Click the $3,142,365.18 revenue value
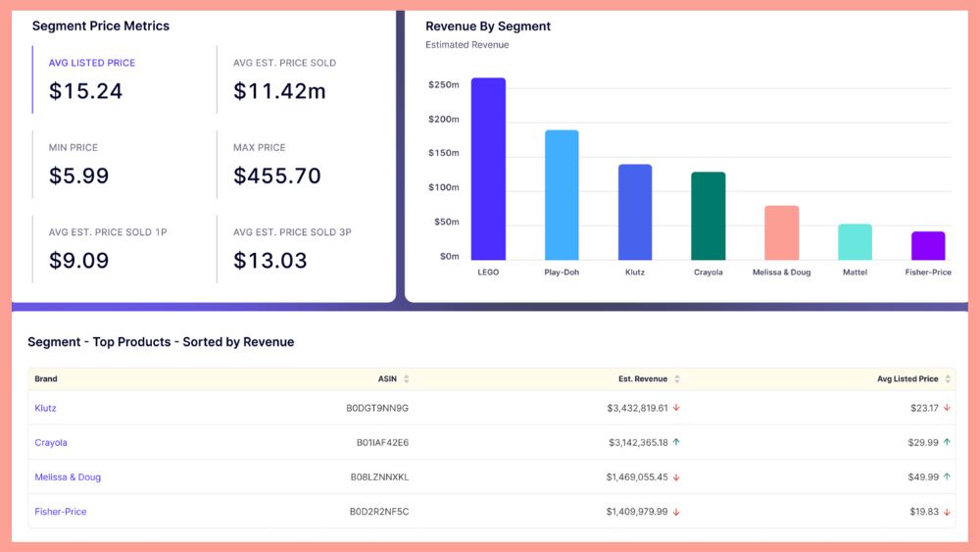This screenshot has width=980, height=552. (x=638, y=442)
